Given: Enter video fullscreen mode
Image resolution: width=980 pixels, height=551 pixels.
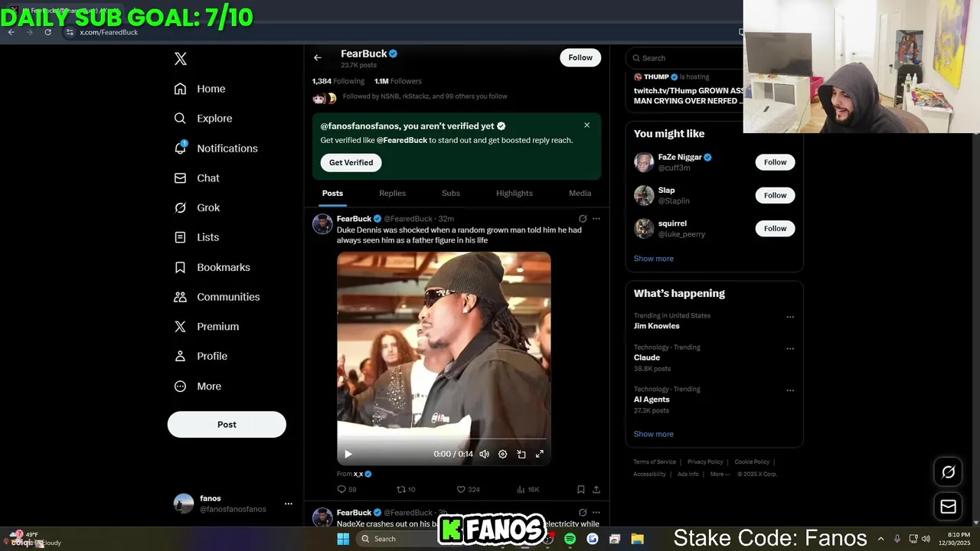Looking at the screenshot, I should pos(540,454).
